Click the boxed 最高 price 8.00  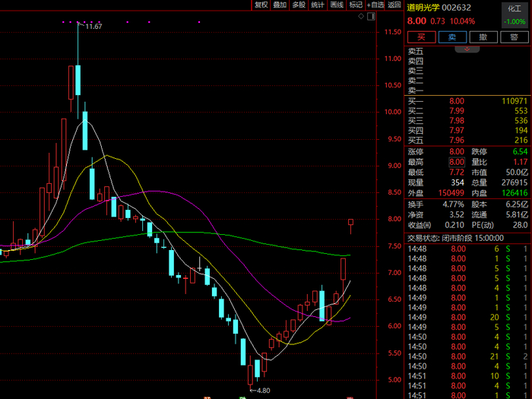pyautogui.click(x=457, y=162)
